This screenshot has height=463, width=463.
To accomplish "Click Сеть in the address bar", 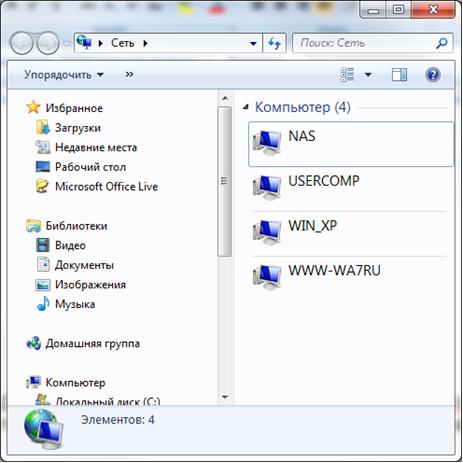I will [x=123, y=43].
